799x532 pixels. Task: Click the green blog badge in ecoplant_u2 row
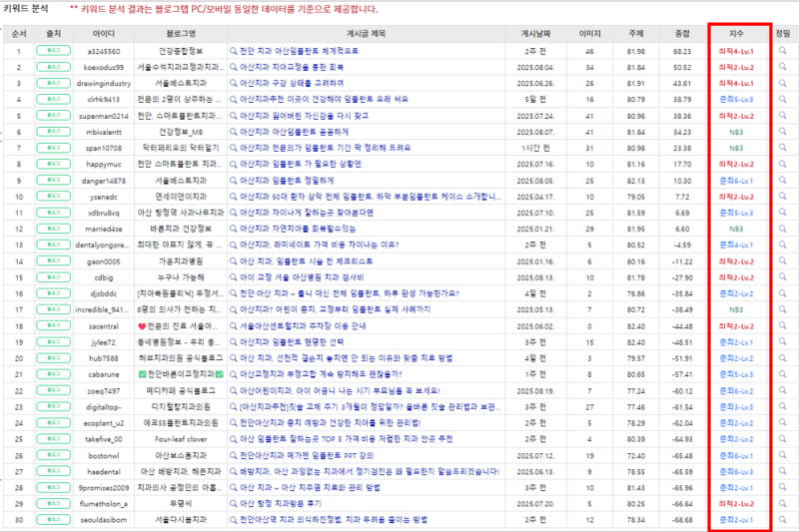click(x=54, y=422)
